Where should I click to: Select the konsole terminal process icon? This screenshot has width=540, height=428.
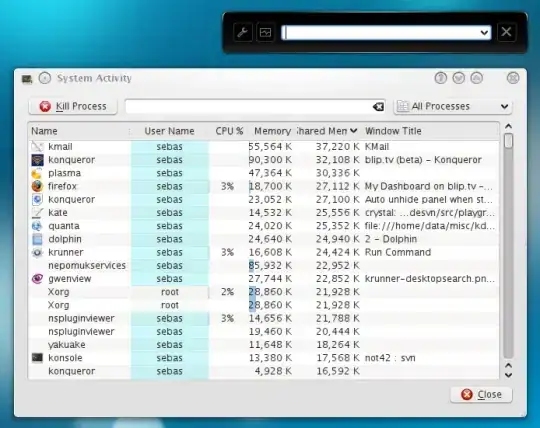coord(37,358)
